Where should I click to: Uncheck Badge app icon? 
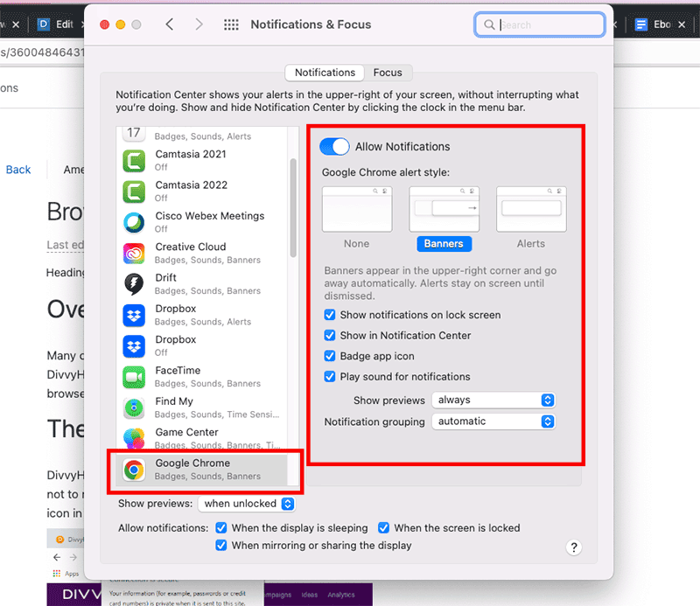pos(330,356)
